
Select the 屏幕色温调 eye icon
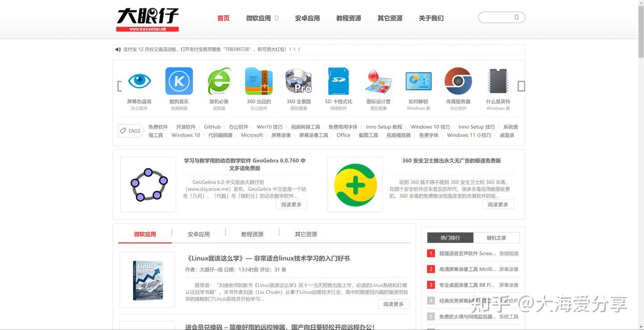[x=139, y=81]
